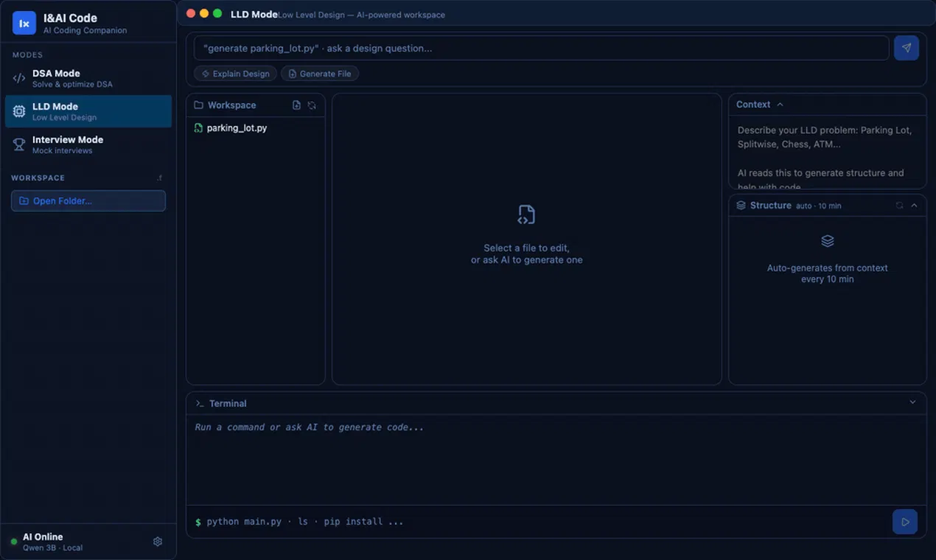Viewport: 936px width, 560px height.
Task: Collapse the Terminal panel chevron
Action: point(912,402)
